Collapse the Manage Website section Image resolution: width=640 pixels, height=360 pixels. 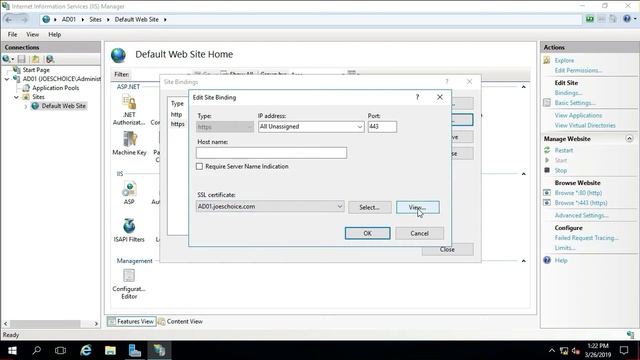(629, 139)
